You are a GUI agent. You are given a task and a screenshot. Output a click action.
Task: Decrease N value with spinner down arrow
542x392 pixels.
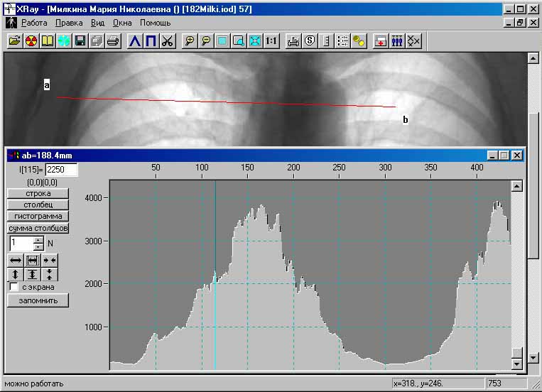point(38,247)
